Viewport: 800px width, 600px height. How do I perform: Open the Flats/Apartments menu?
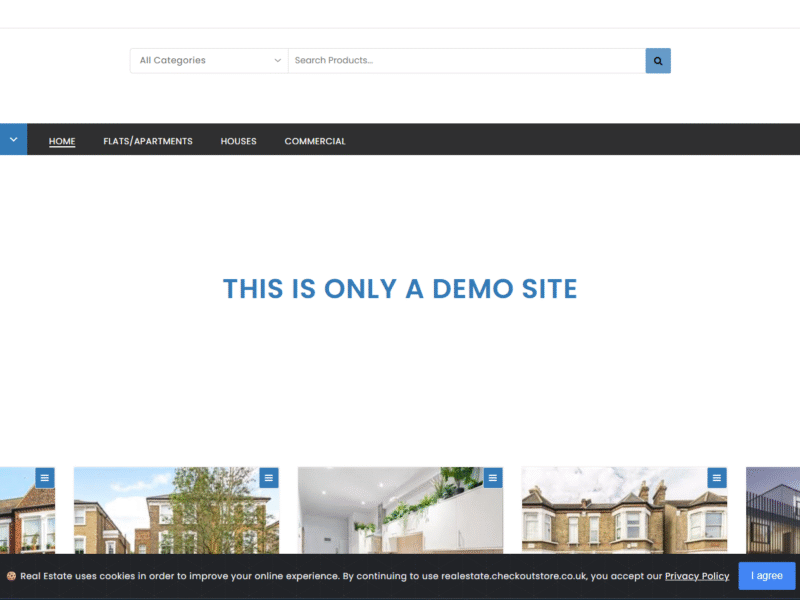pyautogui.click(x=148, y=141)
